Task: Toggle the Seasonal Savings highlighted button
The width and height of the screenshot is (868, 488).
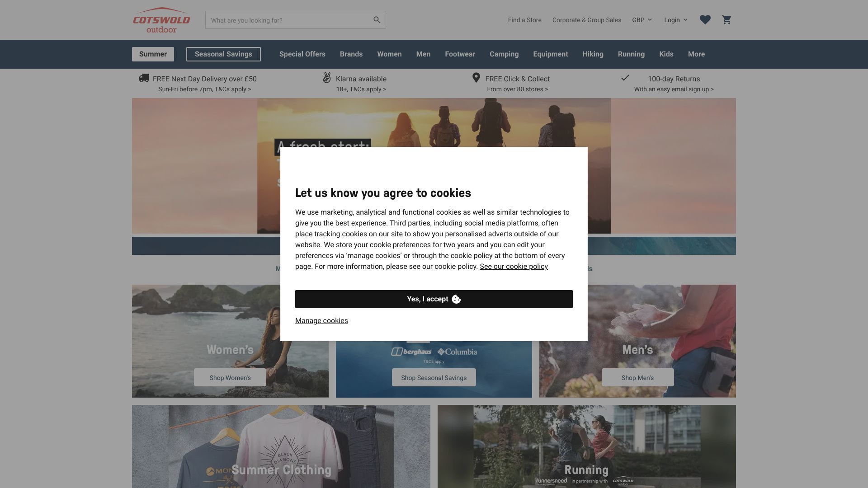Action: [x=223, y=54]
